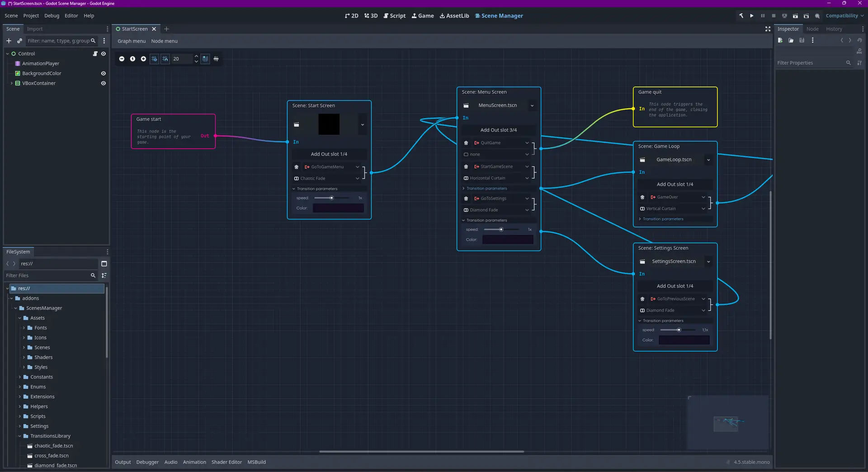Adjust speed slider in Start Screen node
The image size is (868, 472).
coord(332,198)
